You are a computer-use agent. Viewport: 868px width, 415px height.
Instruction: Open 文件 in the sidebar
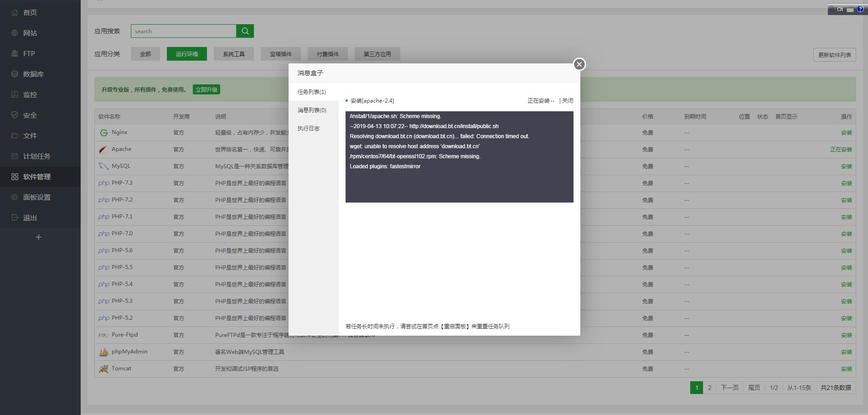tap(30, 135)
